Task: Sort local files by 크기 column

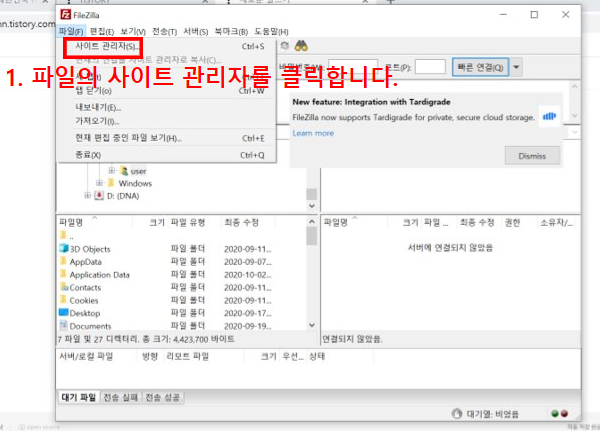Action: pos(150,222)
